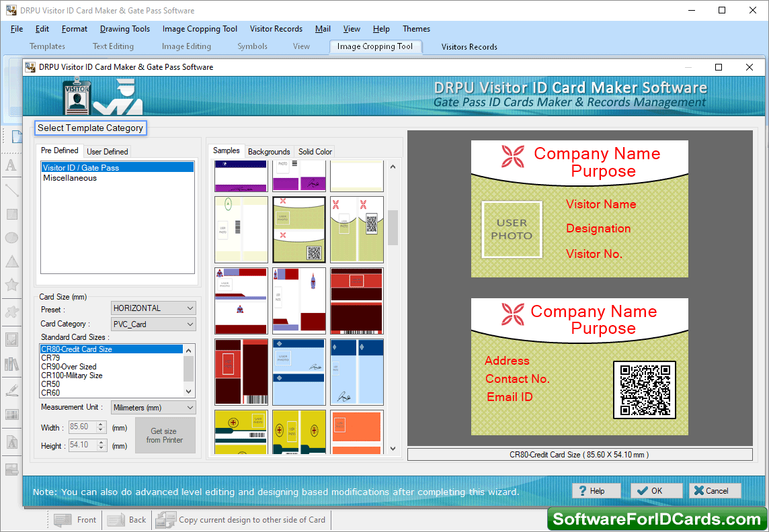Open the Drawing Tools menu
The image size is (769, 532).
pos(125,29)
